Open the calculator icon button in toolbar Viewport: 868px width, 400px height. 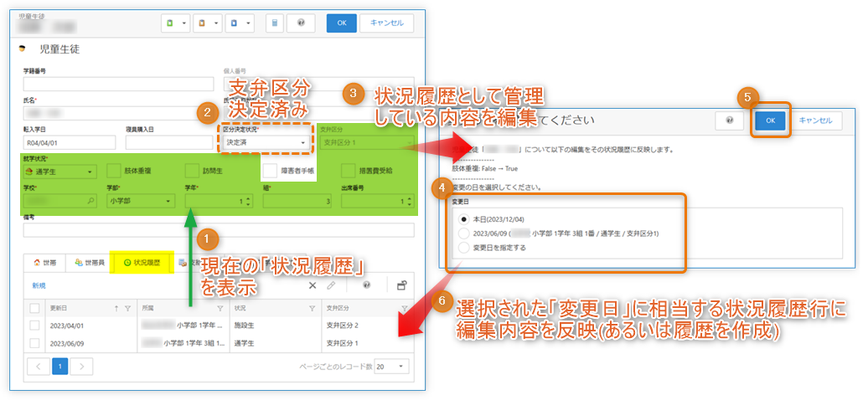274,23
